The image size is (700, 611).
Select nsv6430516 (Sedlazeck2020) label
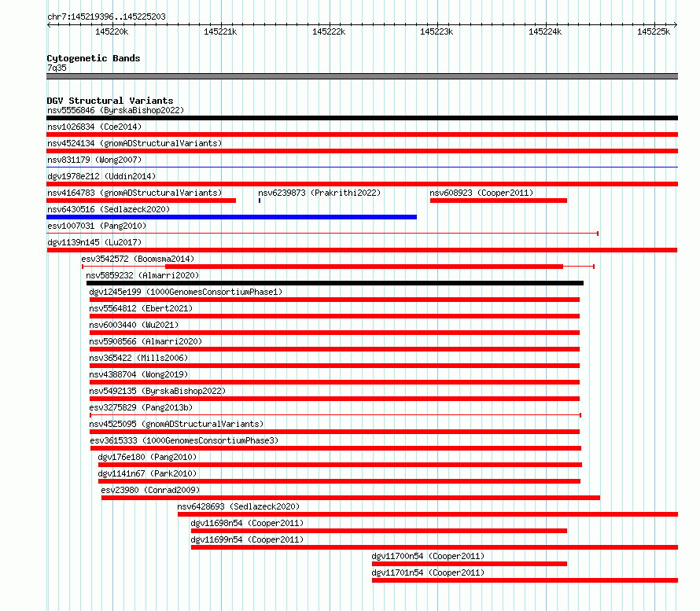tap(109, 209)
